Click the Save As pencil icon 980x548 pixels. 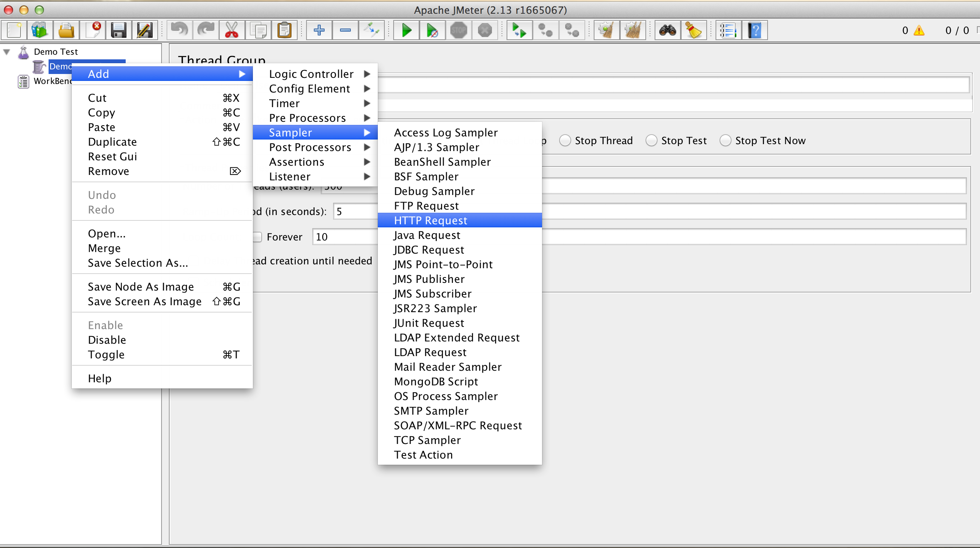(x=145, y=30)
